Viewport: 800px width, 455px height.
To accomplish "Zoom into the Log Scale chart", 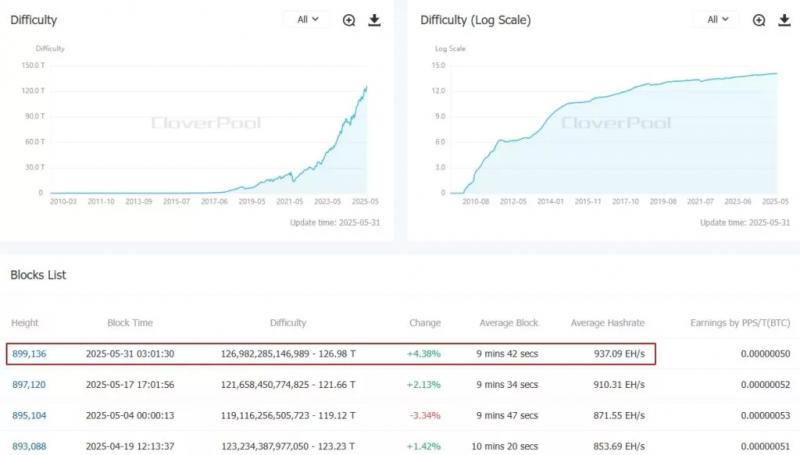I will click(759, 20).
